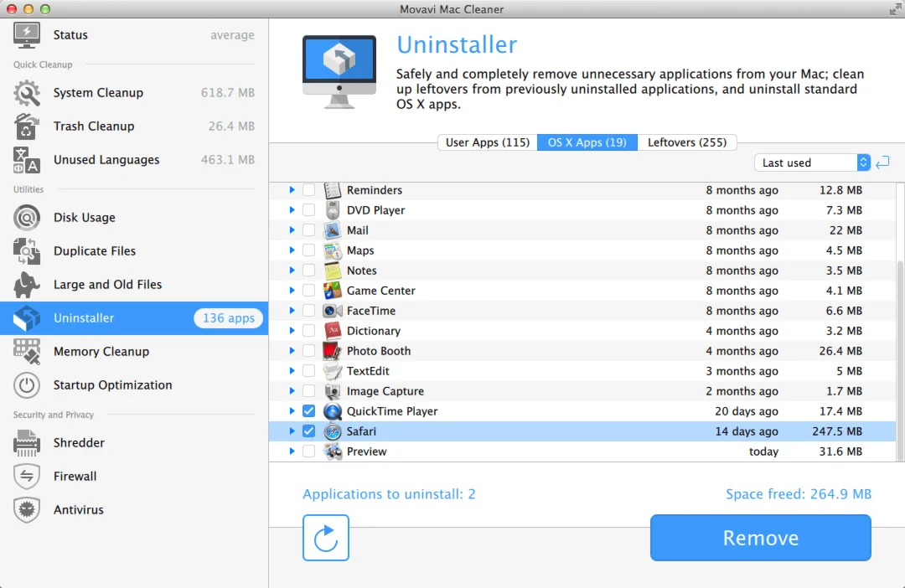Viewport: 905px width, 588px height.
Task: Check the Preview checkbox
Action: 308,451
